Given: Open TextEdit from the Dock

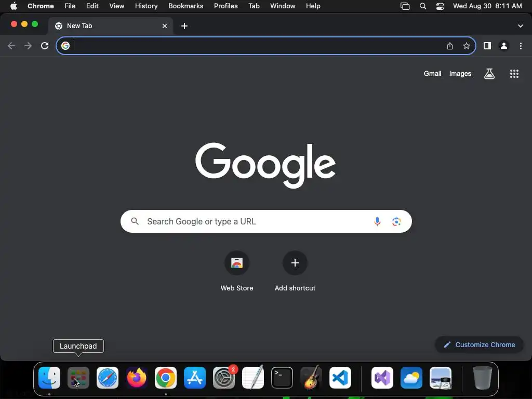Looking at the screenshot, I should [x=253, y=378].
